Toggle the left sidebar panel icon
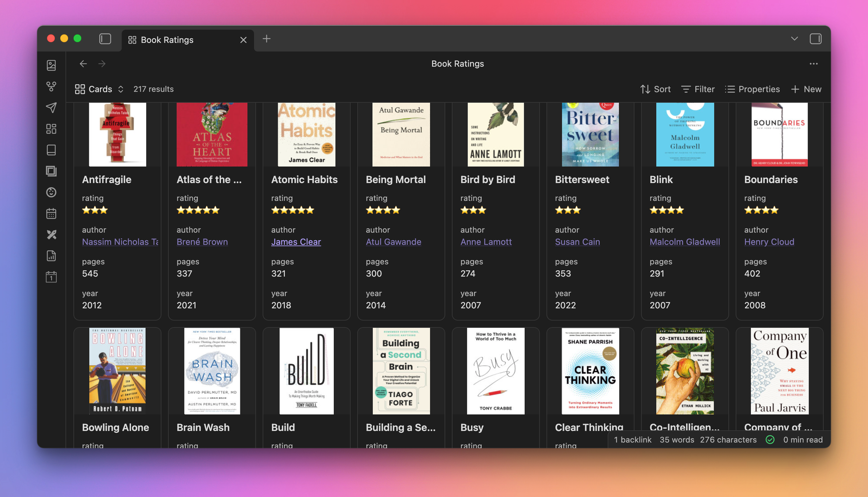The height and width of the screenshot is (497, 868). tap(105, 39)
